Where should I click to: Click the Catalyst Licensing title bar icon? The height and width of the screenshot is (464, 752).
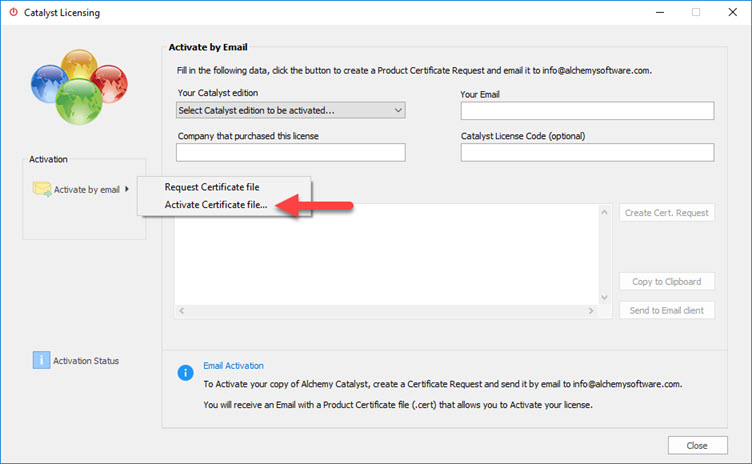pos(13,13)
